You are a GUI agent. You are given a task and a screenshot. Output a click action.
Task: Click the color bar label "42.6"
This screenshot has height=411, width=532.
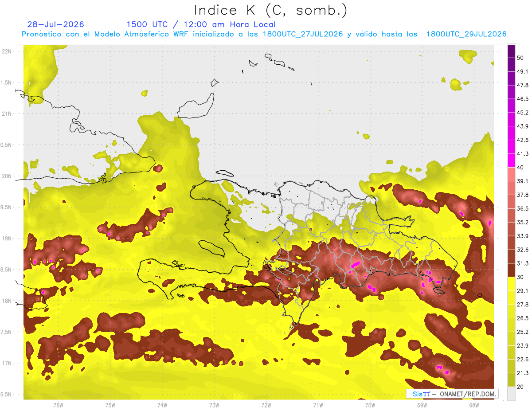(523, 140)
